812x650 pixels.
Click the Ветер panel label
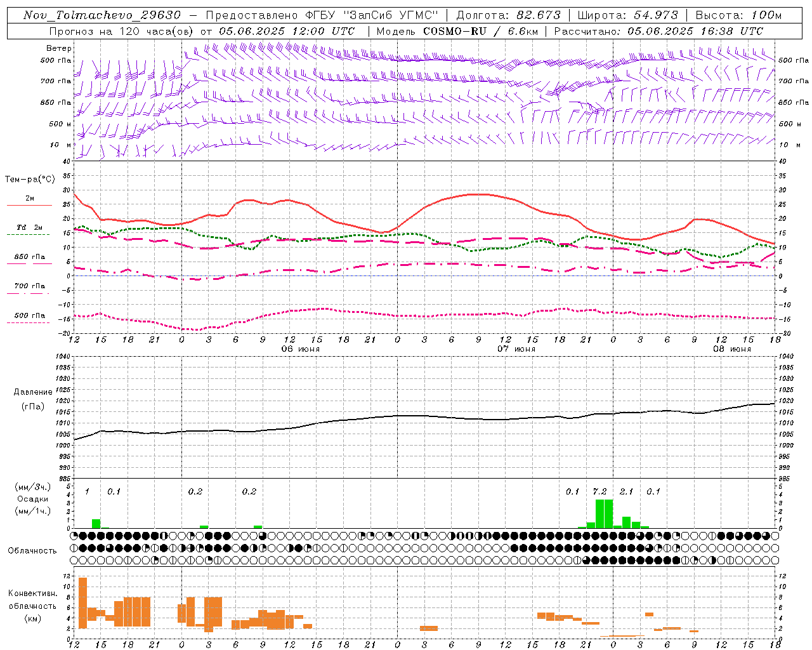coord(59,48)
